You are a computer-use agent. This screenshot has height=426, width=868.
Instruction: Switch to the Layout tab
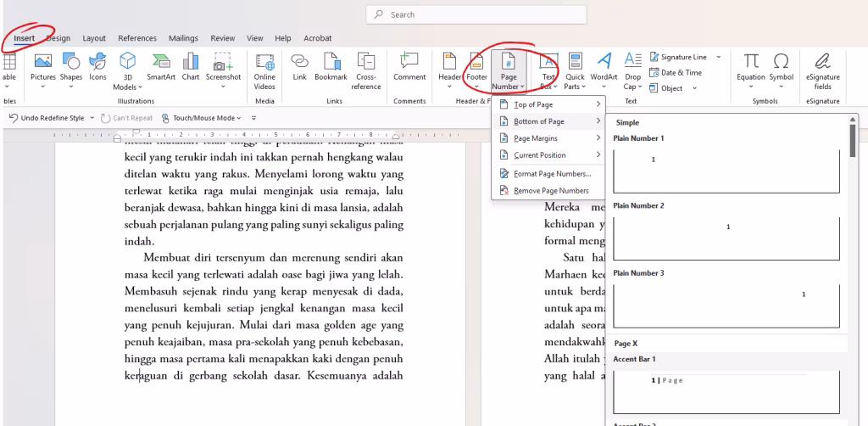coord(94,38)
